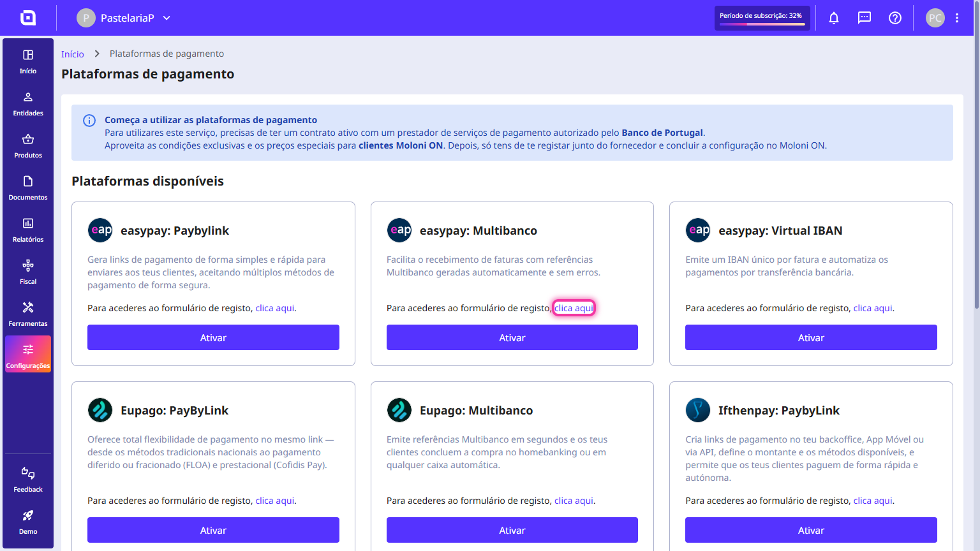The height and width of the screenshot is (551, 980).
Task: Open easypay Paybylink 'clica aqui' registration link
Action: (x=275, y=308)
